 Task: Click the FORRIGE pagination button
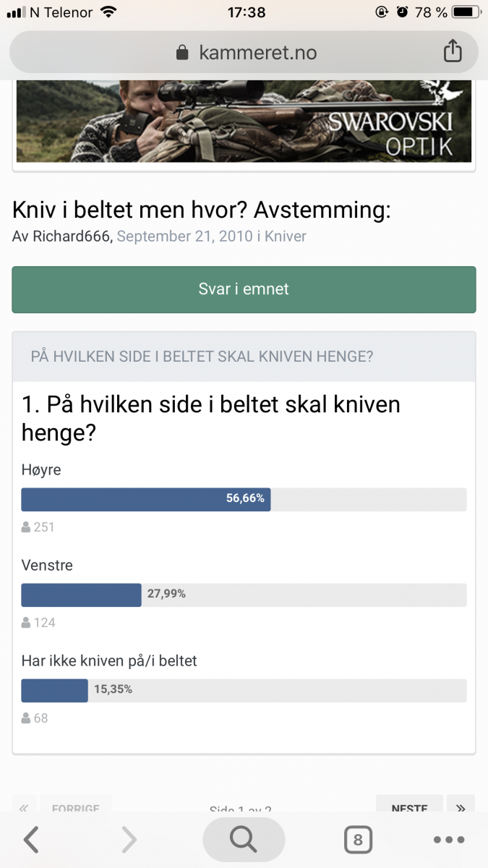point(76,807)
